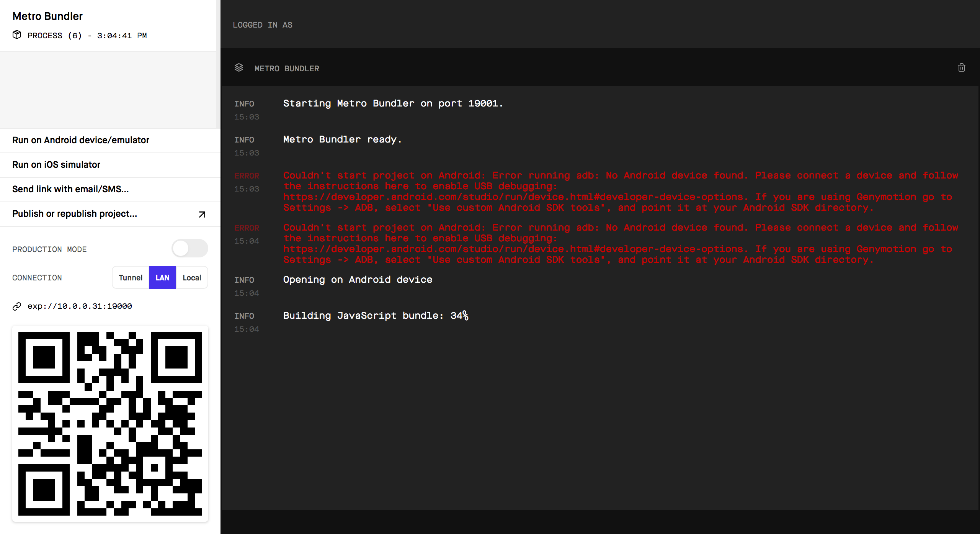Screen dimensions: 980x534
Task: Open Publish or republish project
Action: [75, 214]
